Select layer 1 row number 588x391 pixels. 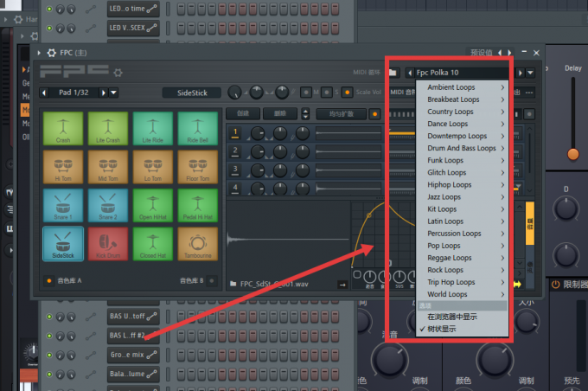tap(235, 133)
